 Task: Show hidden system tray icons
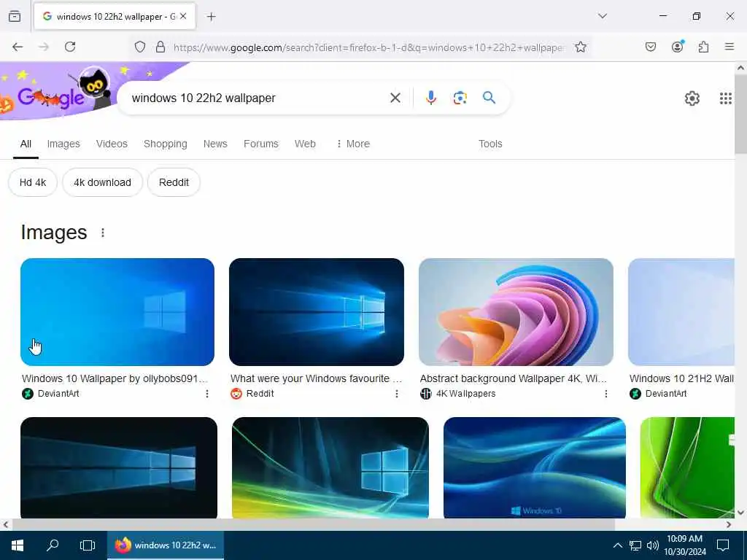(x=617, y=545)
